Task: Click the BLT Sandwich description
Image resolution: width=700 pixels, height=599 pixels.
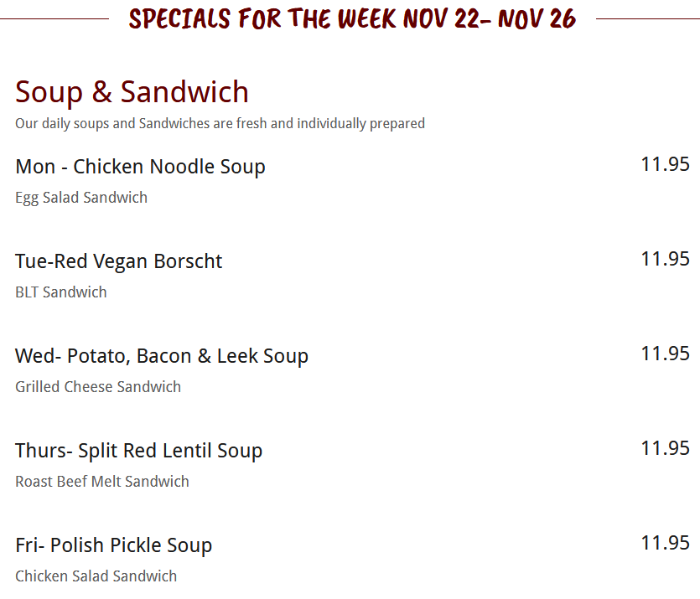Action: pyautogui.click(x=61, y=292)
